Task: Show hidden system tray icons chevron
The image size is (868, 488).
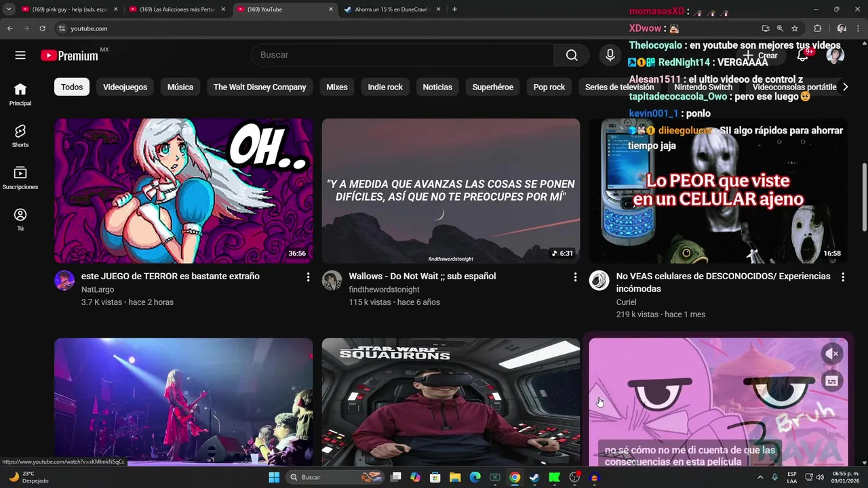Action: [759, 477]
